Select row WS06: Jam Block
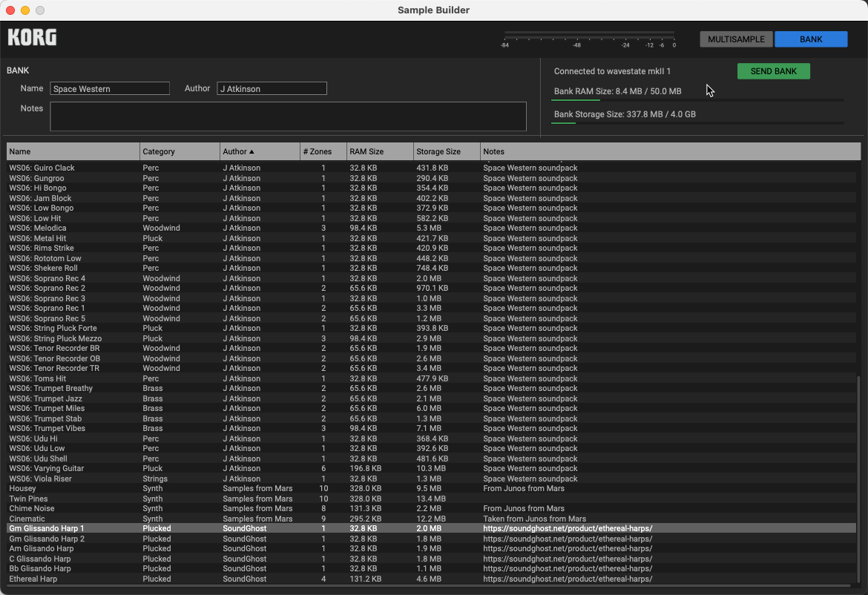Image resolution: width=868 pixels, height=595 pixels. click(431, 198)
